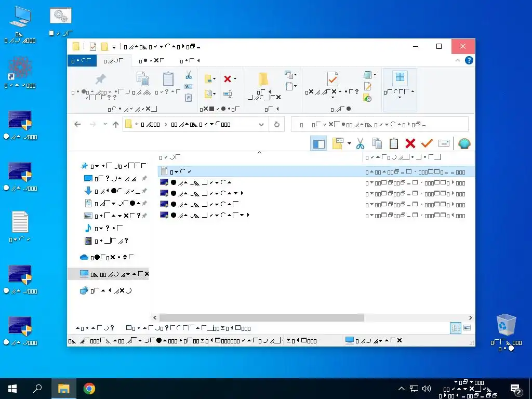The height and width of the screenshot is (399, 532).
Task: Open the dropdown arrow next to Move to
Action: coord(214,79)
